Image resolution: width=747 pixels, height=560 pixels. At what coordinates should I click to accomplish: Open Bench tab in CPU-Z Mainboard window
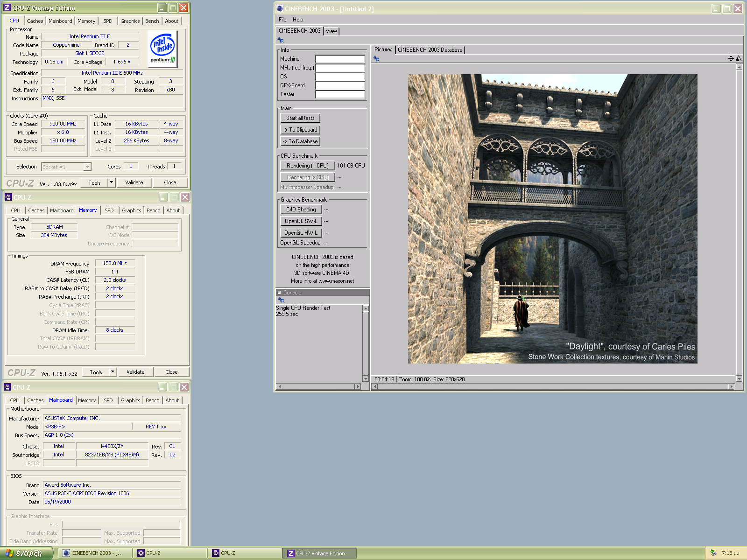click(x=153, y=400)
